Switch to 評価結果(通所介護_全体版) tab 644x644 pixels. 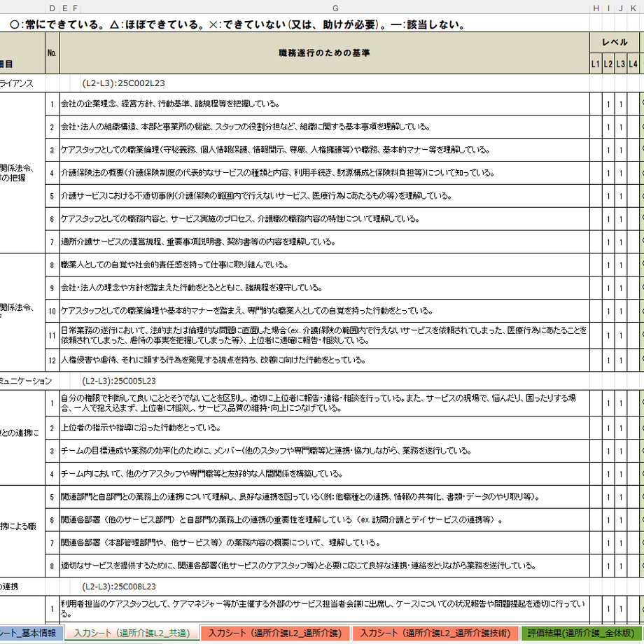pyautogui.click(x=582, y=633)
